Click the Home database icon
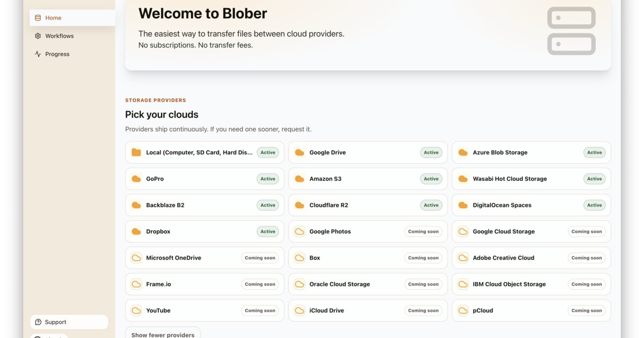644x338 pixels. click(x=38, y=18)
